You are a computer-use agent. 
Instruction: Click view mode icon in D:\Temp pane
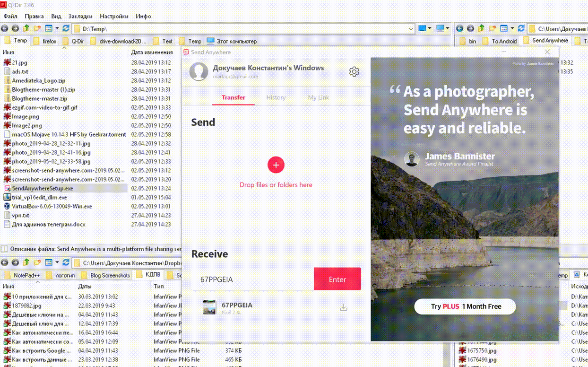point(48,29)
